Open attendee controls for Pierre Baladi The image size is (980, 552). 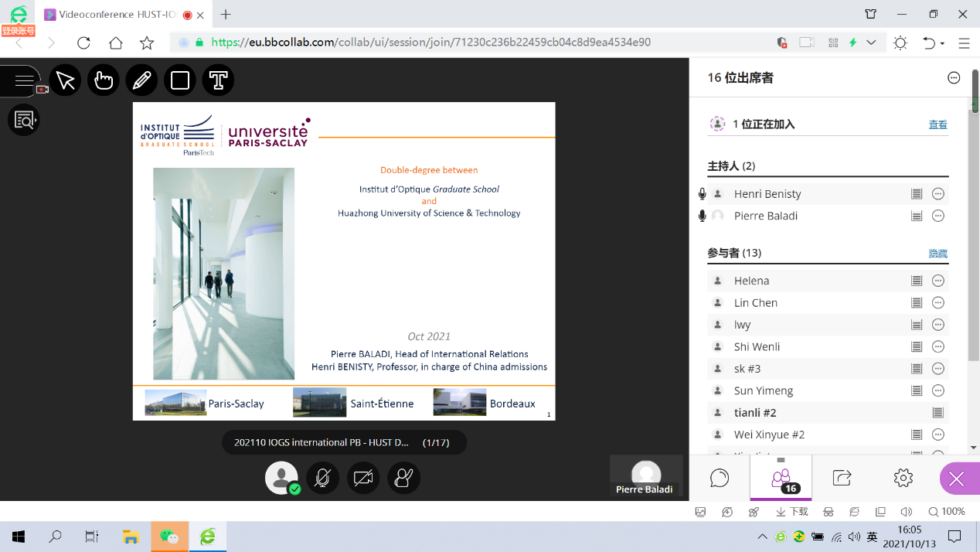[x=938, y=216]
